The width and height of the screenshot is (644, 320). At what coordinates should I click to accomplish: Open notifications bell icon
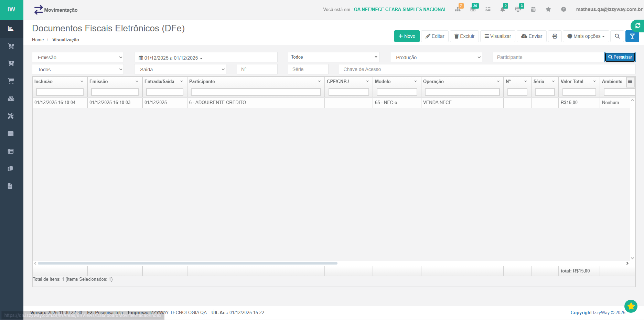tap(503, 9)
